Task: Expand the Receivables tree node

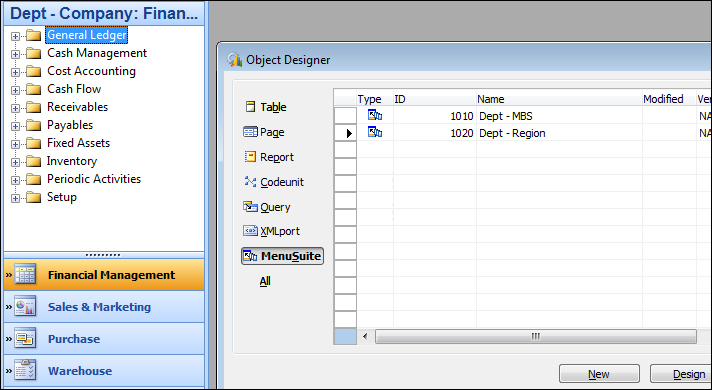Action: (15, 109)
